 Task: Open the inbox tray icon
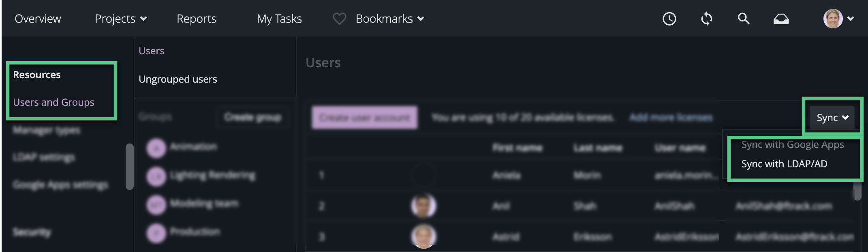(x=781, y=19)
